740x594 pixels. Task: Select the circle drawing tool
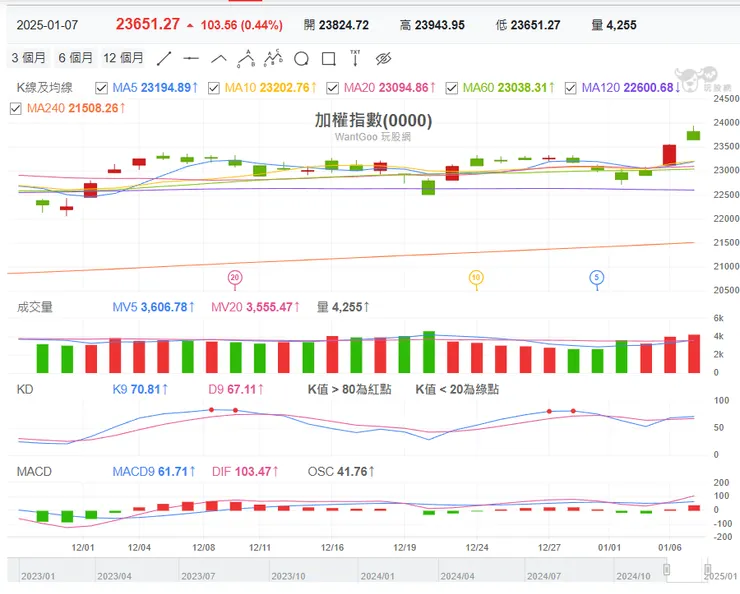(301, 59)
